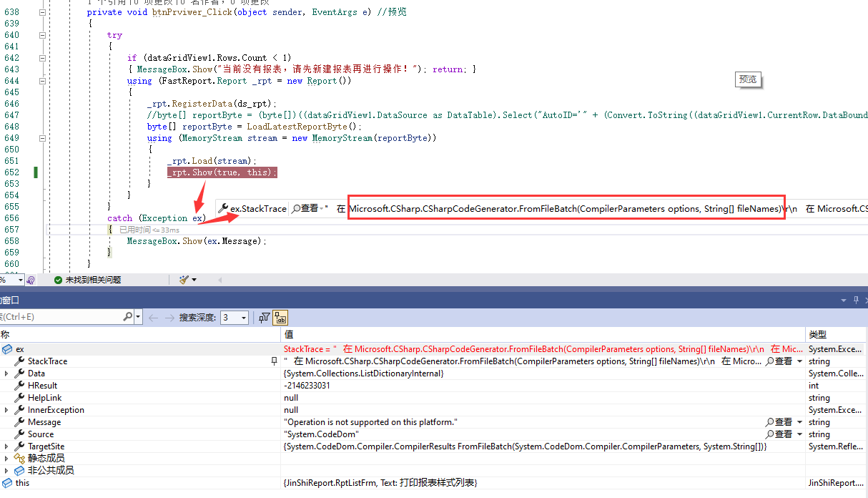Click inside the Ctrl+E search input field
This screenshot has height=498, width=868.
click(57, 317)
